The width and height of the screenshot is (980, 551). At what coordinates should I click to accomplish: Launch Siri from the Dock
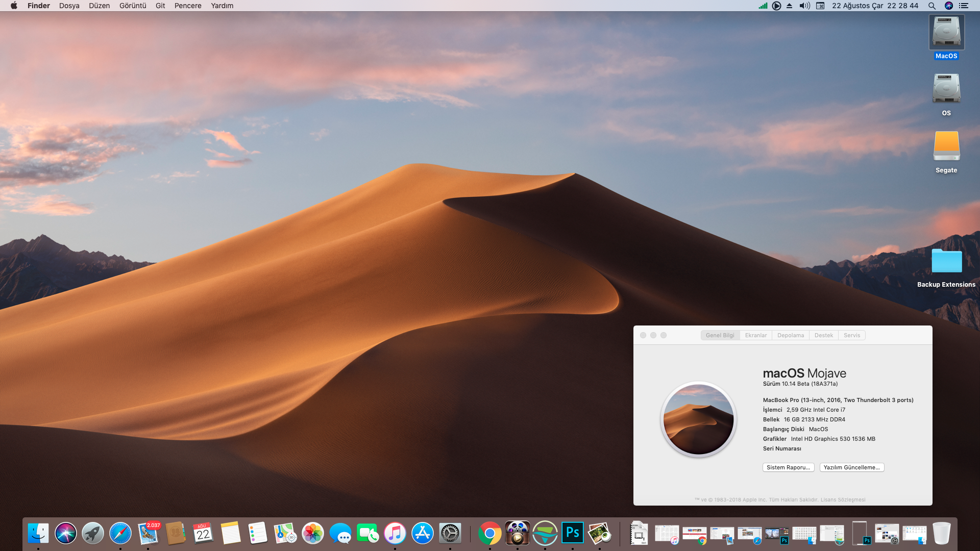66,533
